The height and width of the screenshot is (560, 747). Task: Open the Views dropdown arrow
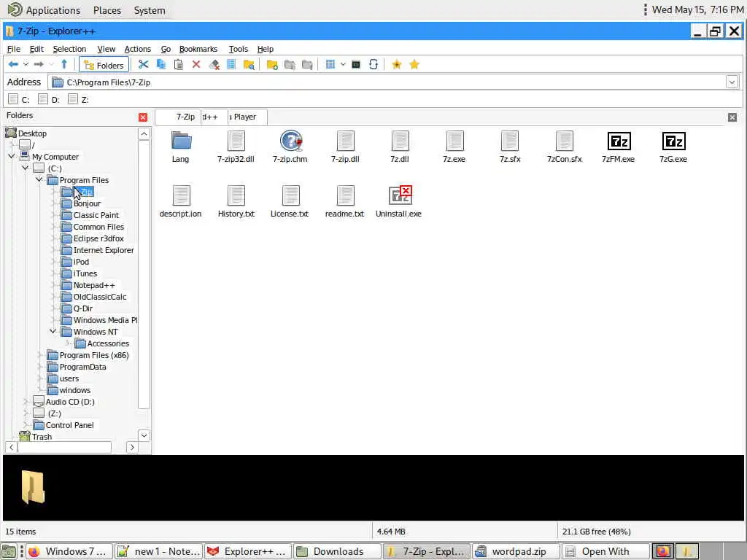[x=343, y=64]
